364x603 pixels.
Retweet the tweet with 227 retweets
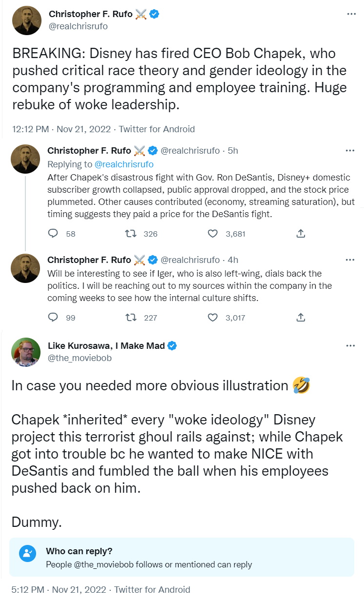point(130,318)
